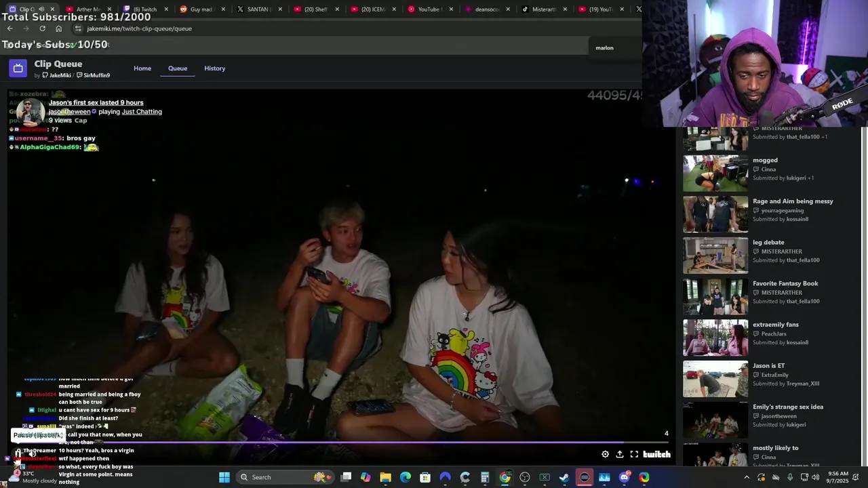This screenshot has width=868, height=488.
Task: Open the Home navigation tab
Action: [x=142, y=68]
